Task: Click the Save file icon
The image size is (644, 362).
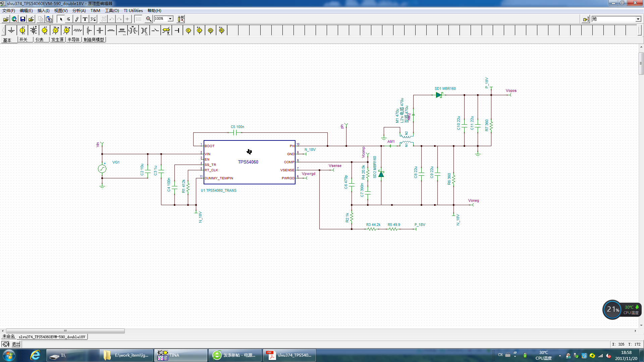Action: (x=23, y=19)
